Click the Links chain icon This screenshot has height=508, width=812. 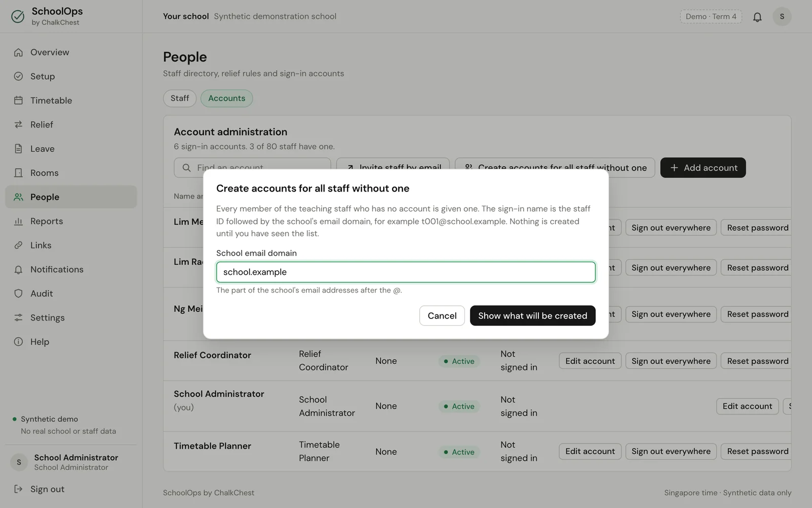tap(18, 245)
